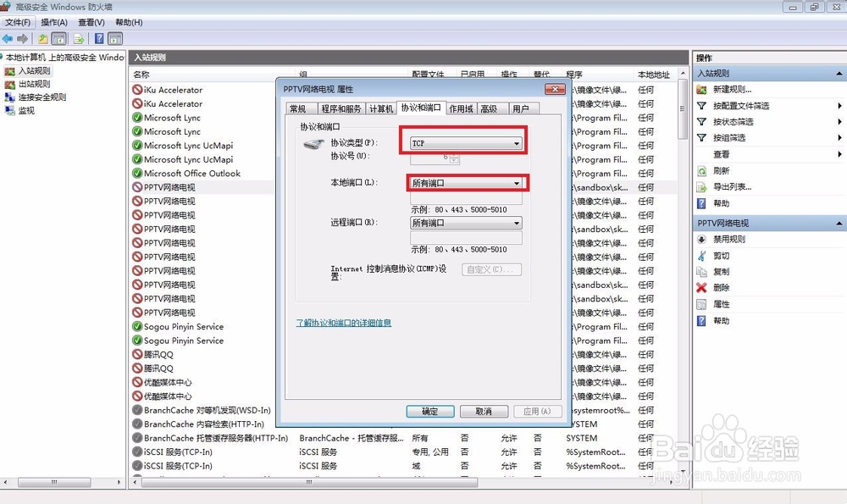Click the filter icon for 按组筛选
This screenshot has height=504, width=847.
click(701, 138)
